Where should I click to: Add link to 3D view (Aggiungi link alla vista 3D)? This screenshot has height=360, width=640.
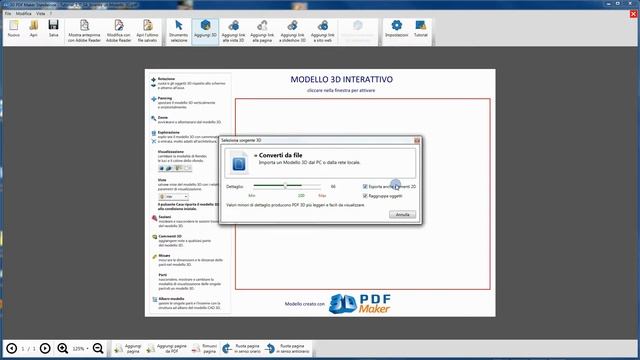tap(233, 31)
